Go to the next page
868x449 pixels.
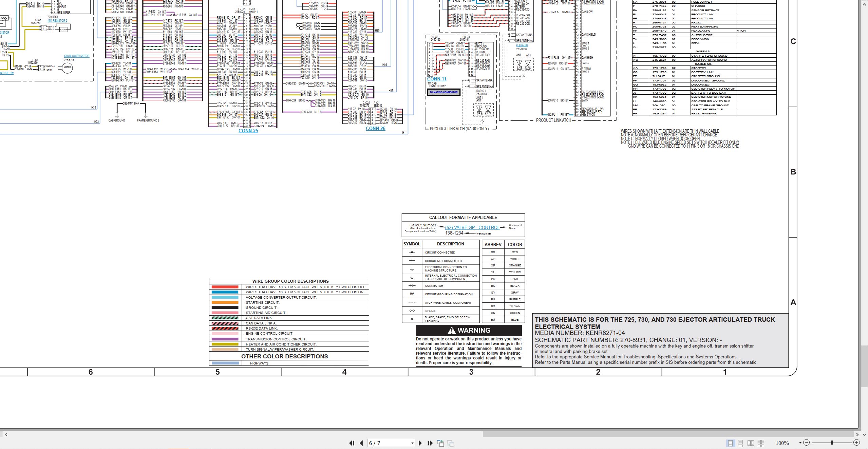coord(420,443)
